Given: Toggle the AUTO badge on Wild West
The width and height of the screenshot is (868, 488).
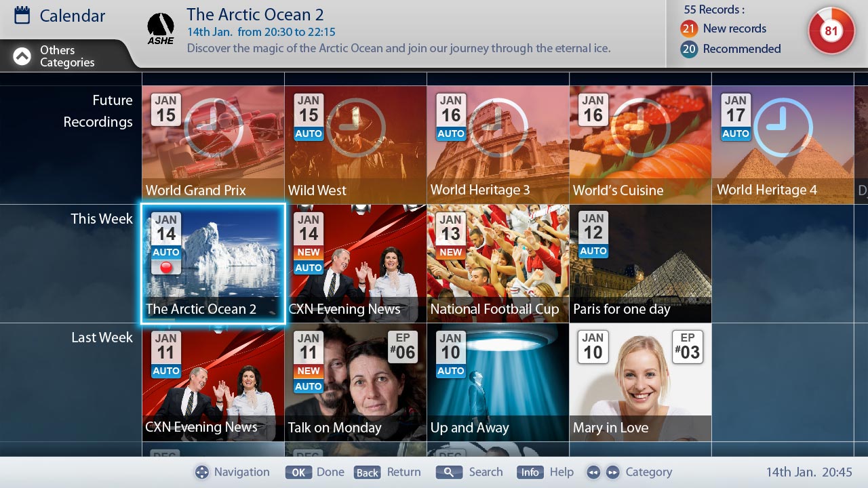Looking at the screenshot, I should coord(309,134).
